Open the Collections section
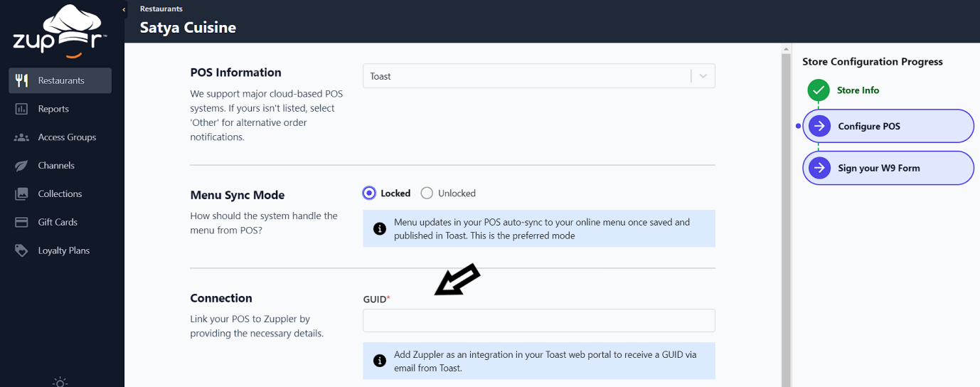 click(x=60, y=193)
